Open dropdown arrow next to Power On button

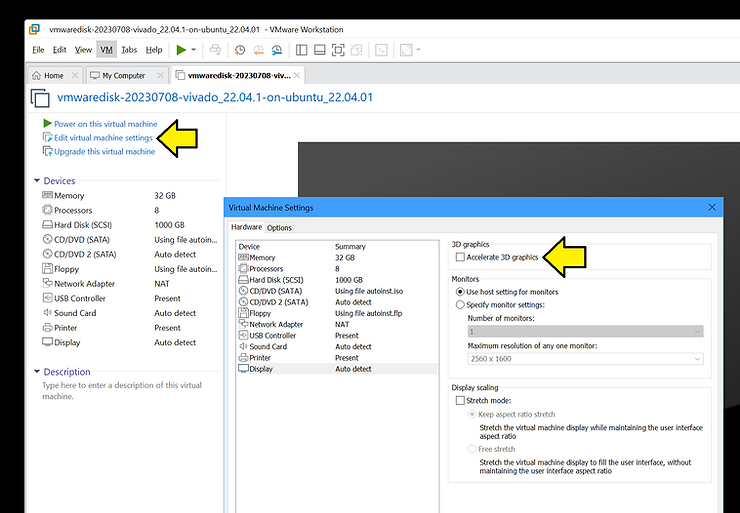(194, 49)
